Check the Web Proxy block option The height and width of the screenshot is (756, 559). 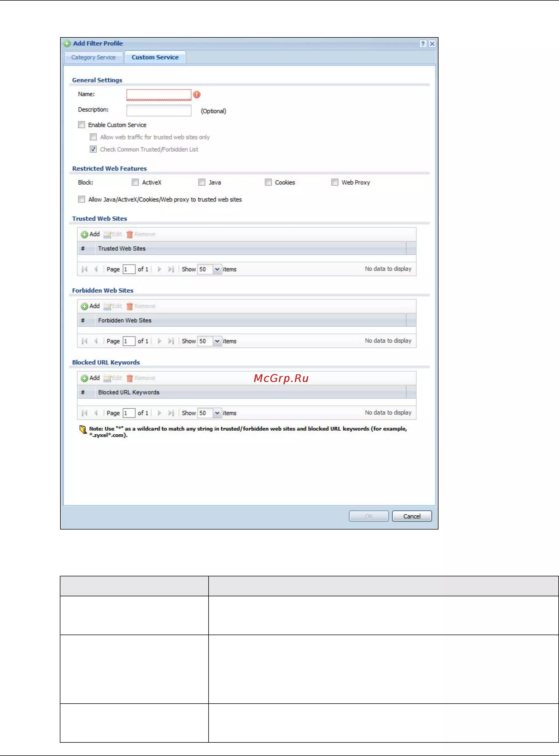tap(335, 182)
